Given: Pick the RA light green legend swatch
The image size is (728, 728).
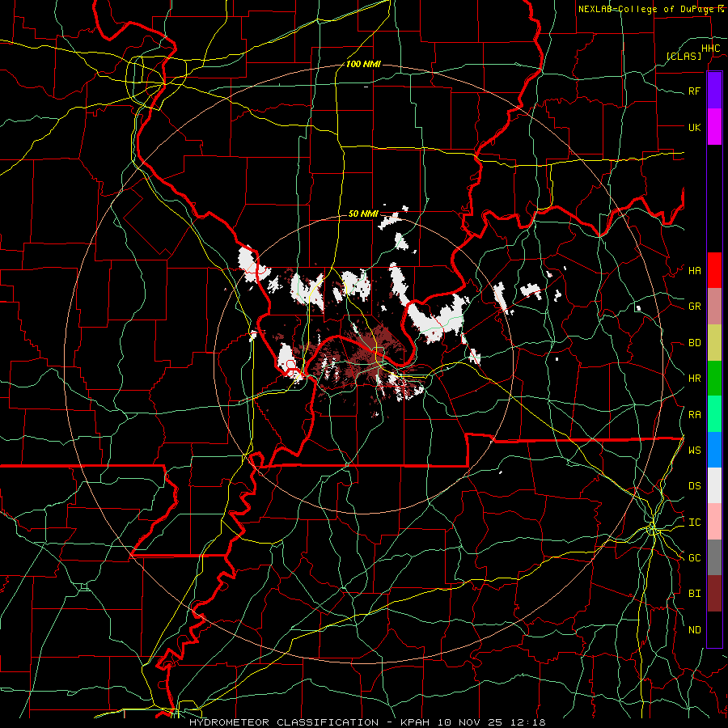Looking at the screenshot, I should [x=714, y=414].
